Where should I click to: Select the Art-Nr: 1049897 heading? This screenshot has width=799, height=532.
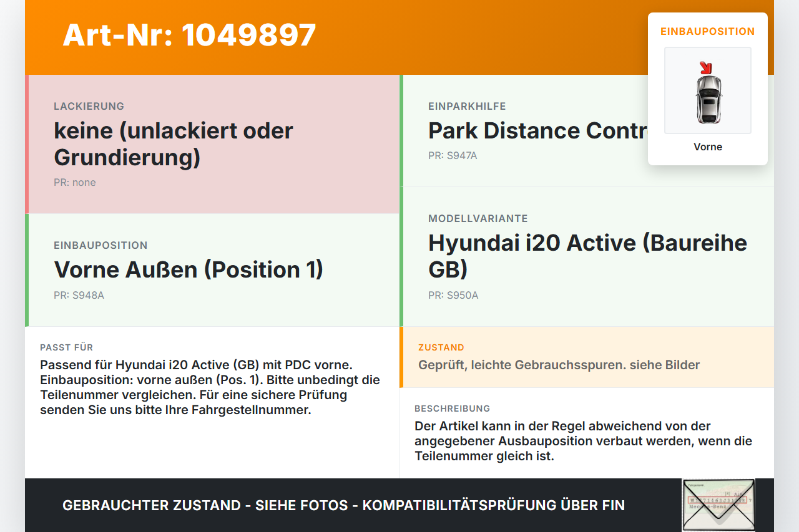click(189, 35)
